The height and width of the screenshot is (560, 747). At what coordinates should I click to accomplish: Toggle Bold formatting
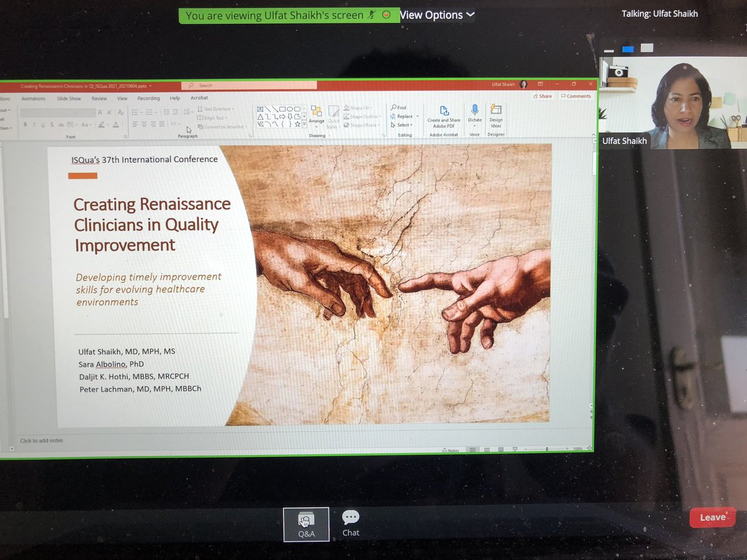tap(25, 125)
